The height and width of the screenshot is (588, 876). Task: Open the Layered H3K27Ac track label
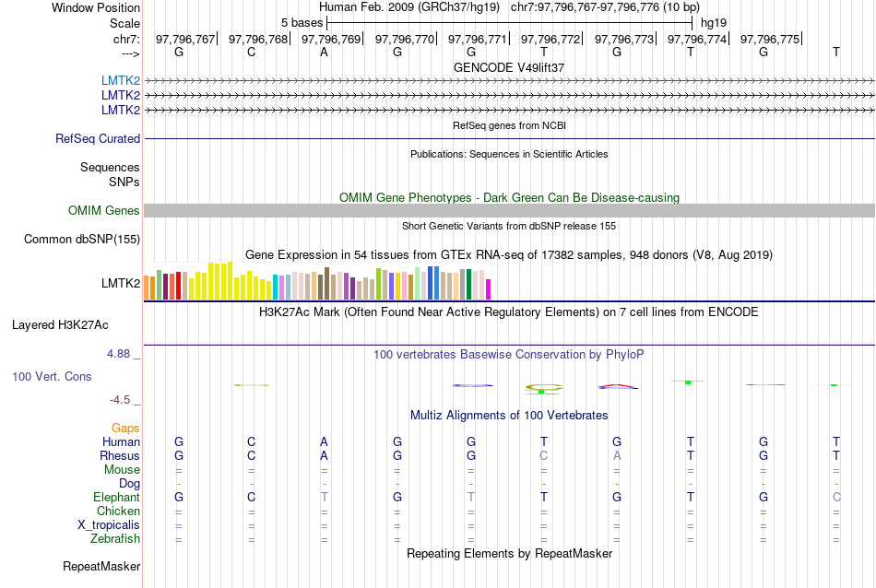pos(60,325)
